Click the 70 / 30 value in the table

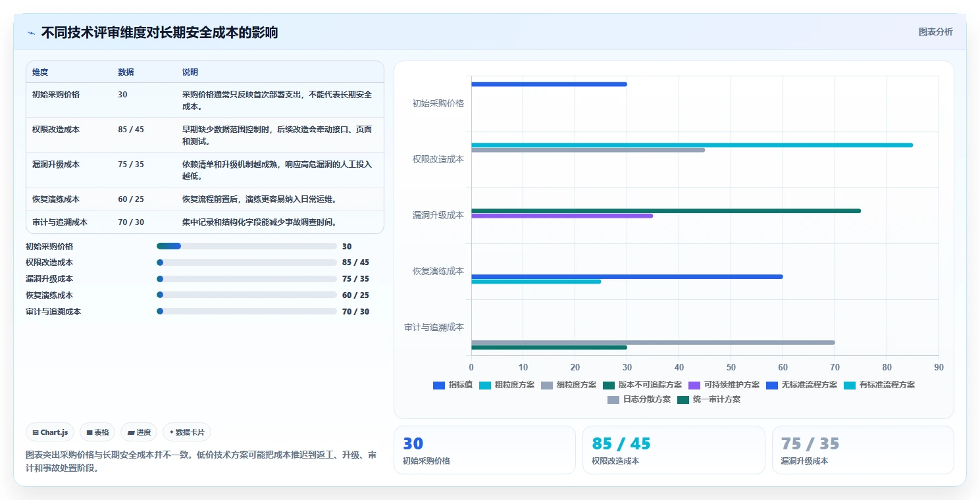pos(131,222)
